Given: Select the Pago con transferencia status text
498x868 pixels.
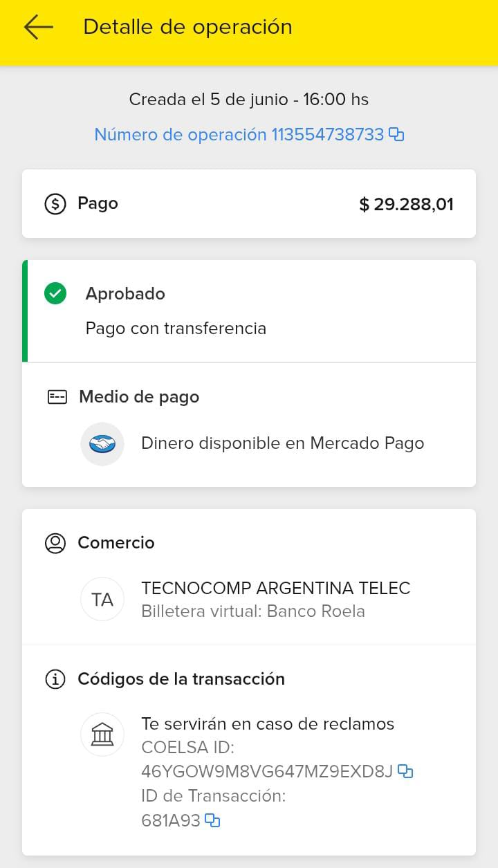Looking at the screenshot, I should pos(176,328).
